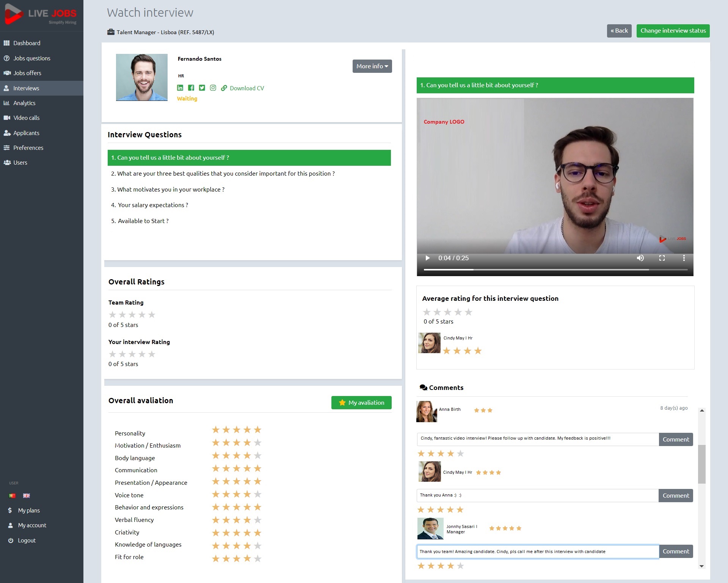Open the candidate's Instagram profile

click(213, 88)
